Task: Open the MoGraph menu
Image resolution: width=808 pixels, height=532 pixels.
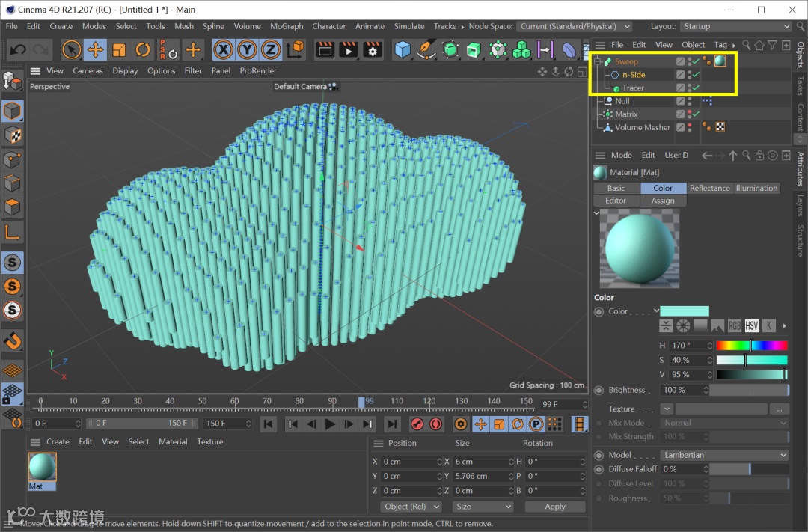Action: [x=287, y=26]
